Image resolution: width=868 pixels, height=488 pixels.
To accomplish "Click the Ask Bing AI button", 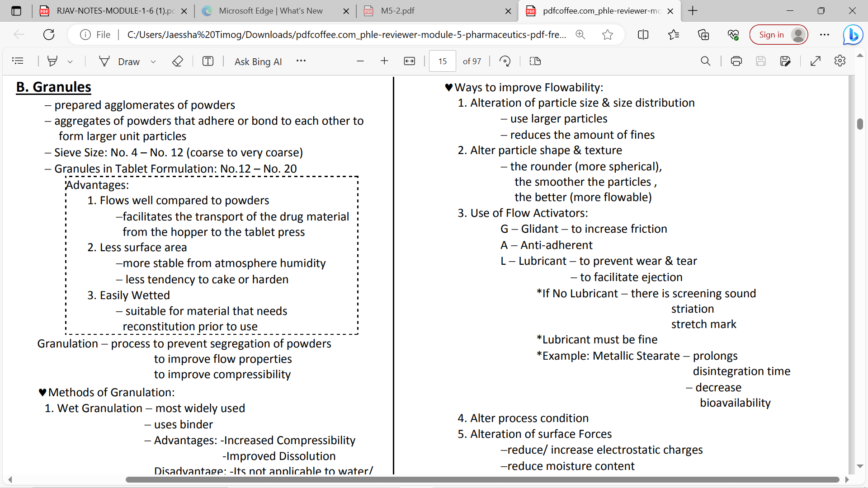I will click(x=258, y=61).
